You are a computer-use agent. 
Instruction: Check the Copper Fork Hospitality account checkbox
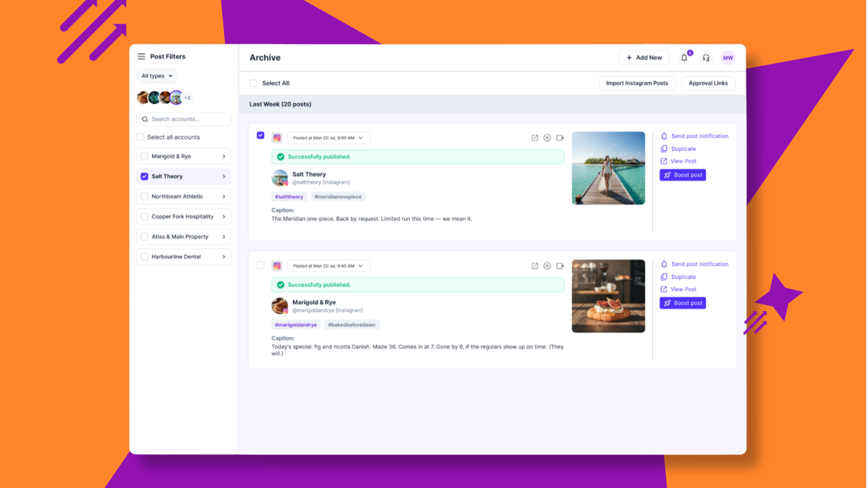(x=145, y=216)
